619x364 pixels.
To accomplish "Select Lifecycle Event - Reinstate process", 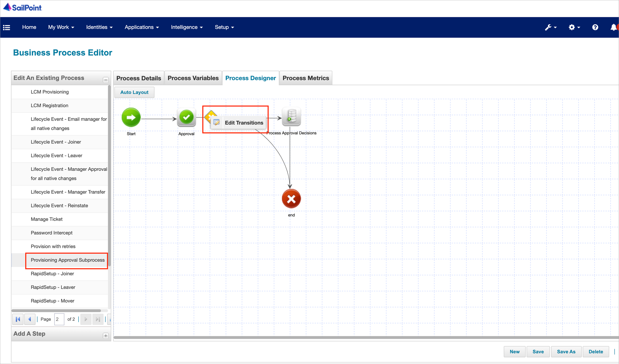I will 60,206.
